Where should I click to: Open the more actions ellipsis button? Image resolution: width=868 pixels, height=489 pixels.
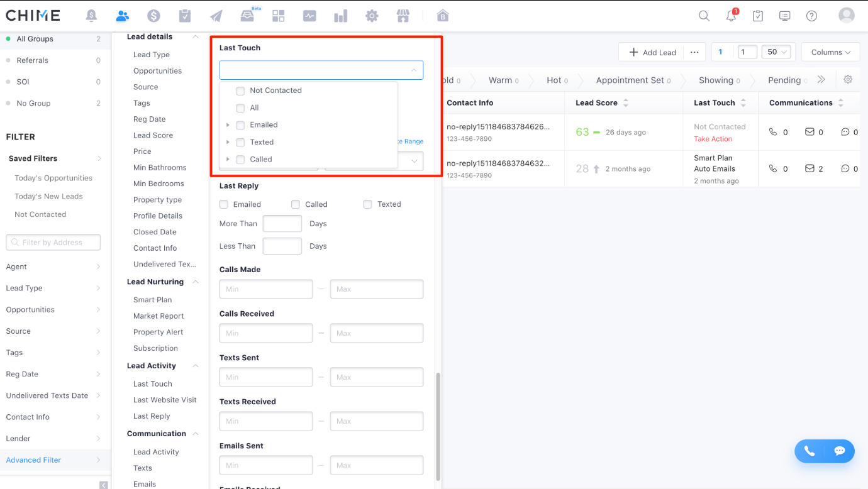pos(694,52)
